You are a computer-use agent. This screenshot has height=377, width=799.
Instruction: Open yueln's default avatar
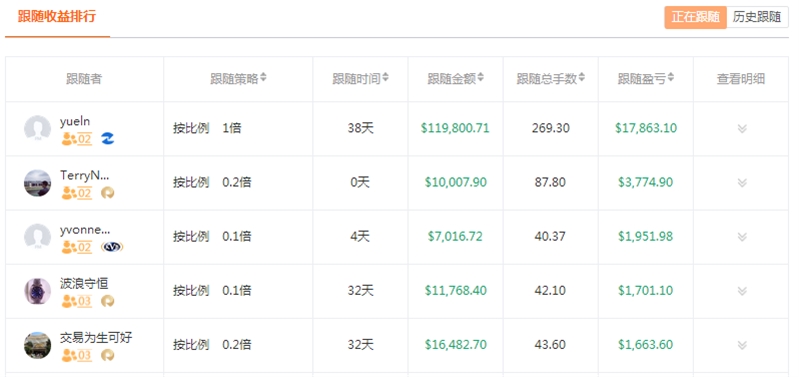click(37, 128)
